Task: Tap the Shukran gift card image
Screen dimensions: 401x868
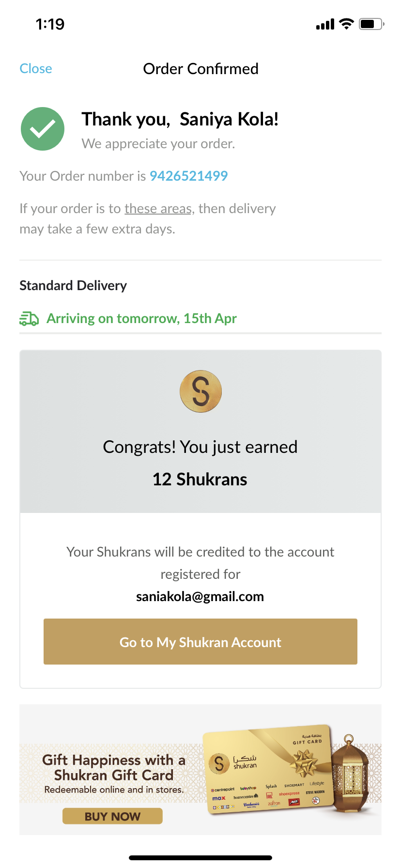Action: (269, 768)
